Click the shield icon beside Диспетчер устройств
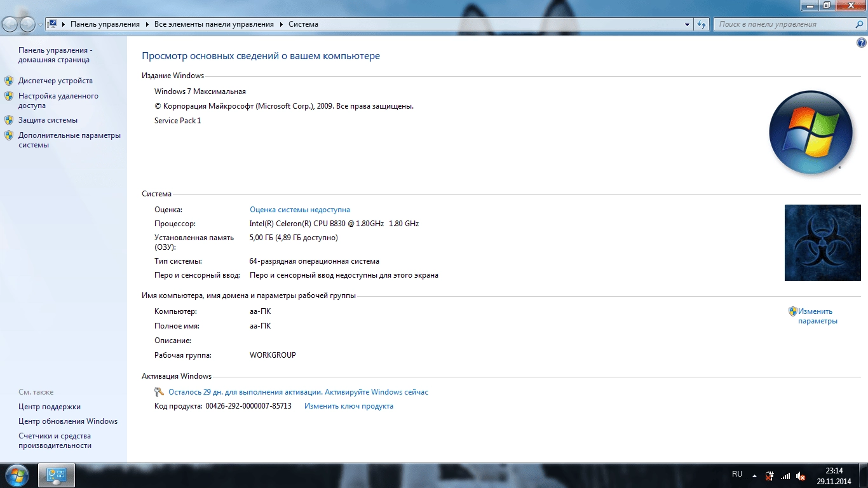This screenshot has height=488, width=868. pos(9,81)
